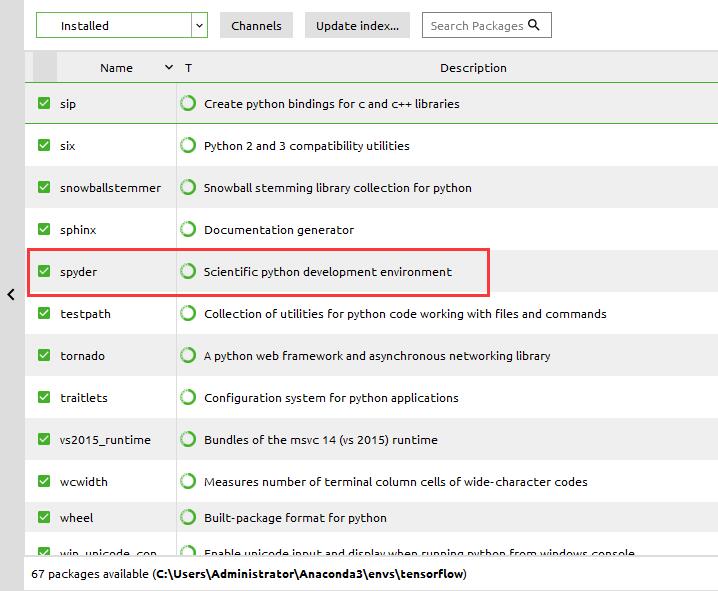The width and height of the screenshot is (718, 591).
Task: Click the wcwidth package status circle
Action: point(187,481)
